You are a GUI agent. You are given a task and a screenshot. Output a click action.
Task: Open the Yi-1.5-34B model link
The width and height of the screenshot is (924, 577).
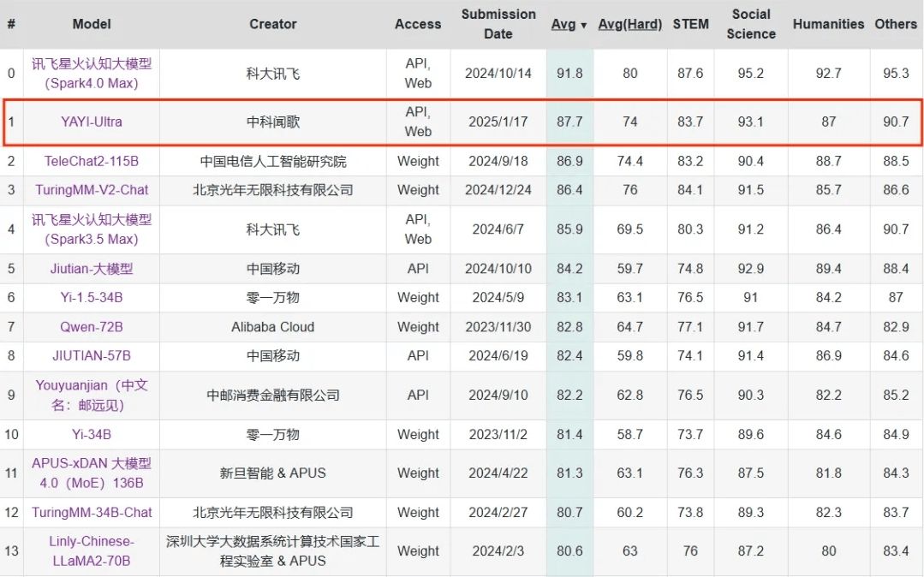(x=92, y=298)
